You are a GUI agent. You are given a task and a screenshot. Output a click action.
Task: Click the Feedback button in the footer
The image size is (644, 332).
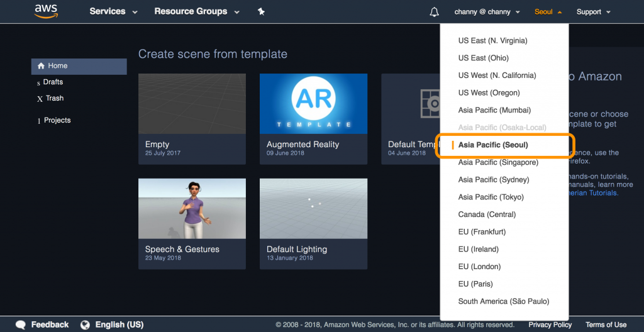42,324
